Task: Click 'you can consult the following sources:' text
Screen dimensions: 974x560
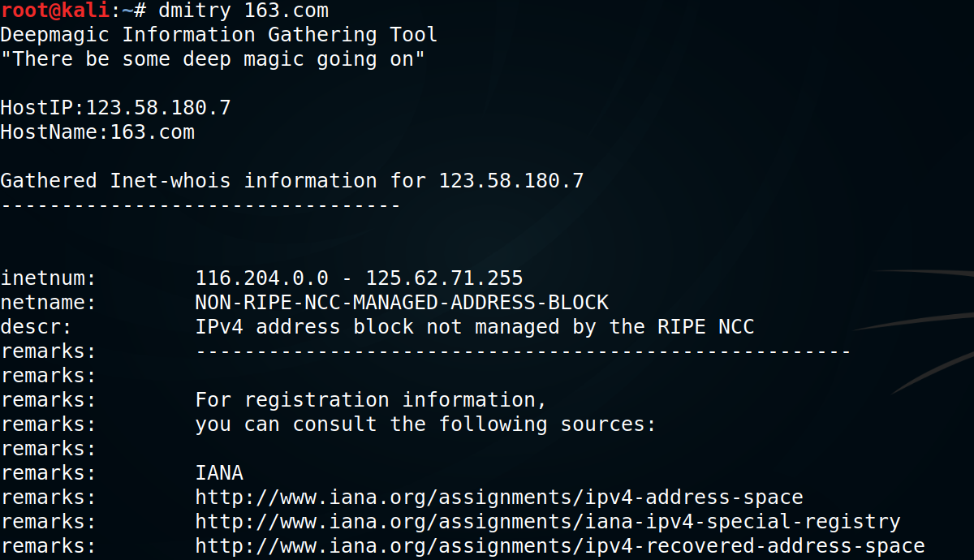Action: point(425,424)
